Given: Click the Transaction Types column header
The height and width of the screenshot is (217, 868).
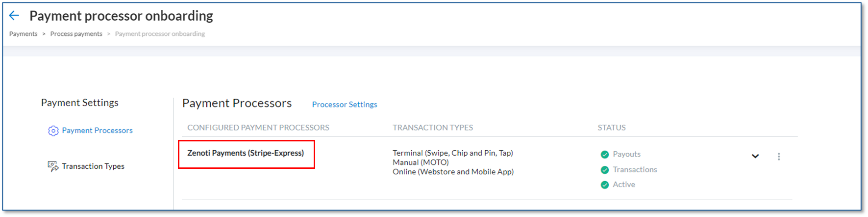Looking at the screenshot, I should 433,128.
